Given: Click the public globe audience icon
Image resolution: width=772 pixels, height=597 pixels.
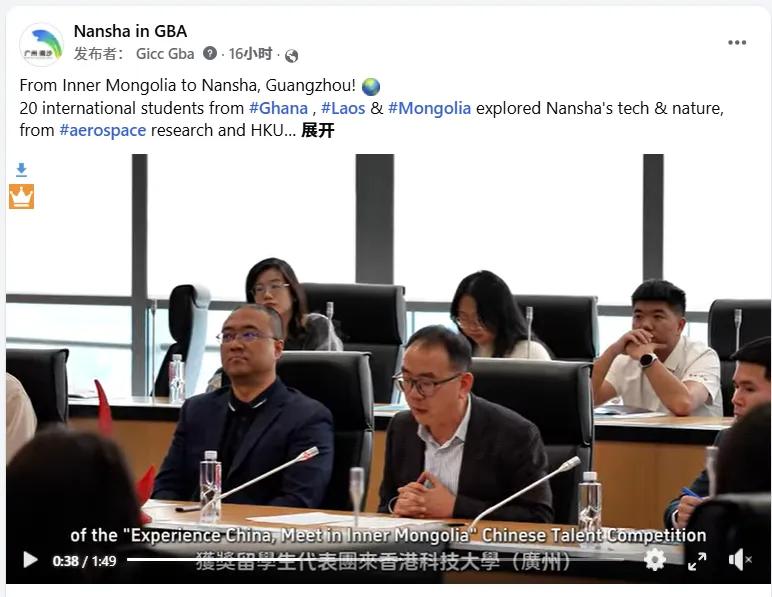Looking at the screenshot, I should [291, 56].
